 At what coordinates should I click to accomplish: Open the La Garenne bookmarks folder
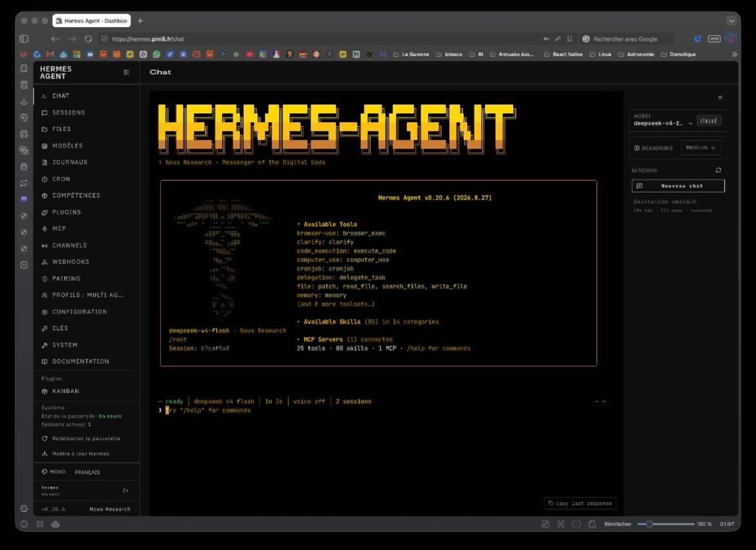tap(411, 54)
